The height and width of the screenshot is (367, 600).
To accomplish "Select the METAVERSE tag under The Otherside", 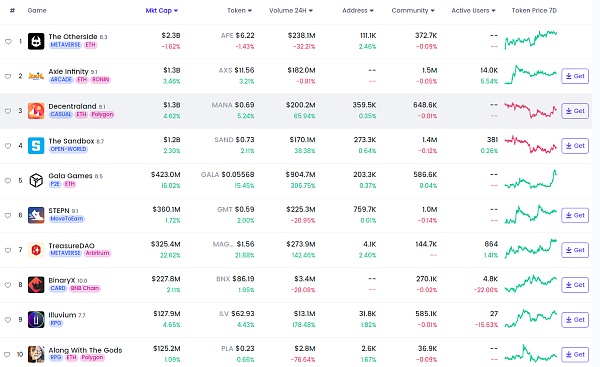I will (65, 45).
